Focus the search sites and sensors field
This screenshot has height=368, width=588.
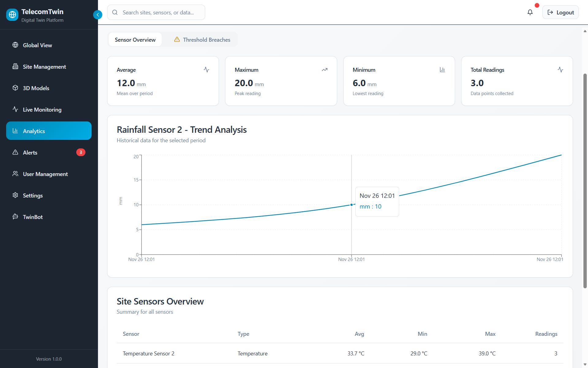pyautogui.click(x=158, y=13)
